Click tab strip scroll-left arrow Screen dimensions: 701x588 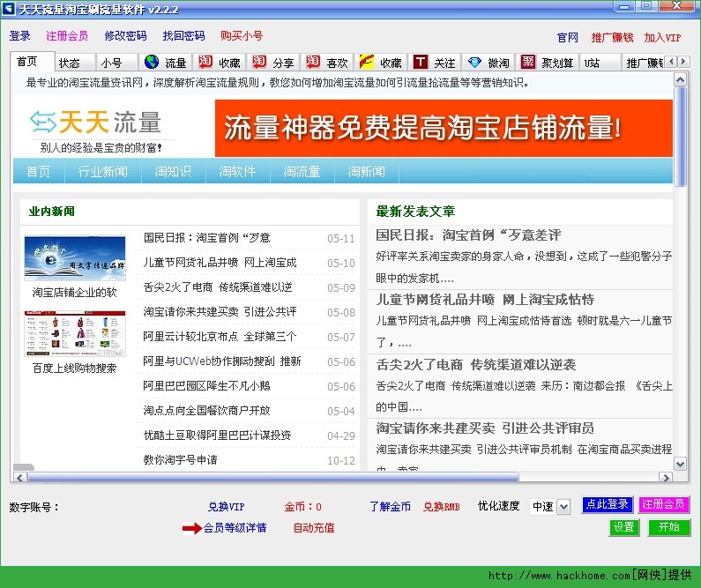coord(670,61)
